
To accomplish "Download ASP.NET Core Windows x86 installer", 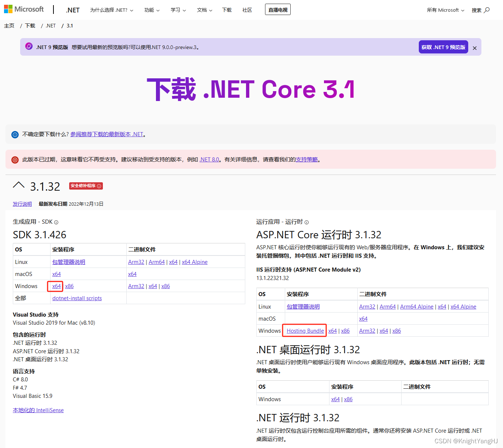I will tap(345, 331).
